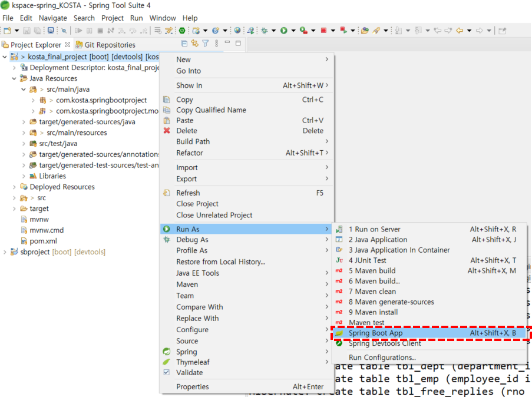The width and height of the screenshot is (532, 397).
Task: Switch to the Git Repositories tab
Action: point(105,45)
